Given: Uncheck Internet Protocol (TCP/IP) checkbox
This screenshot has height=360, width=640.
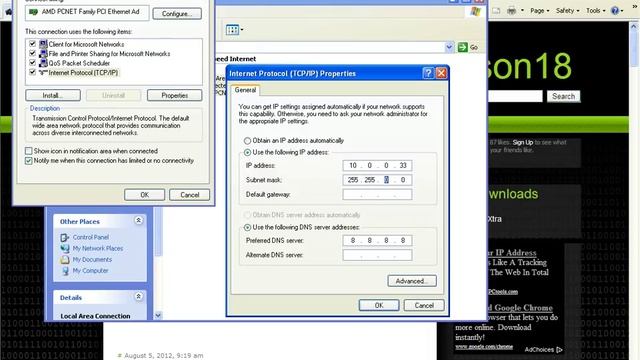Looking at the screenshot, I should 32,72.
